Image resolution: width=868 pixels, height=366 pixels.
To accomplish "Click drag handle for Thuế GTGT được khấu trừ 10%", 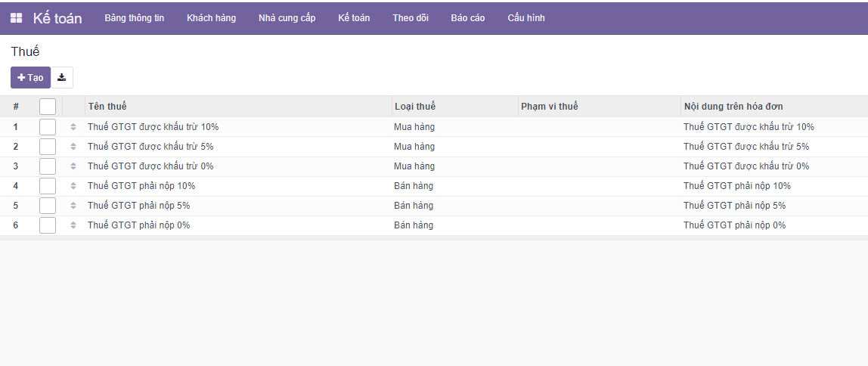I will (73, 127).
